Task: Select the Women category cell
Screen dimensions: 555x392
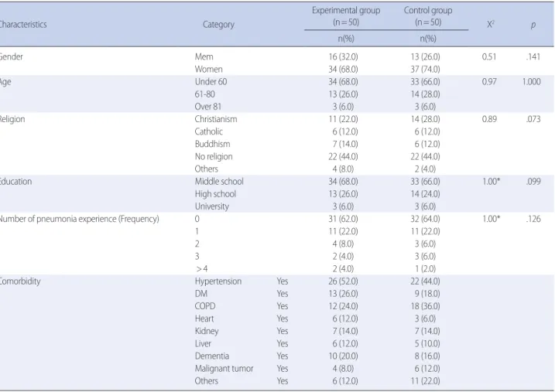Action: point(208,69)
